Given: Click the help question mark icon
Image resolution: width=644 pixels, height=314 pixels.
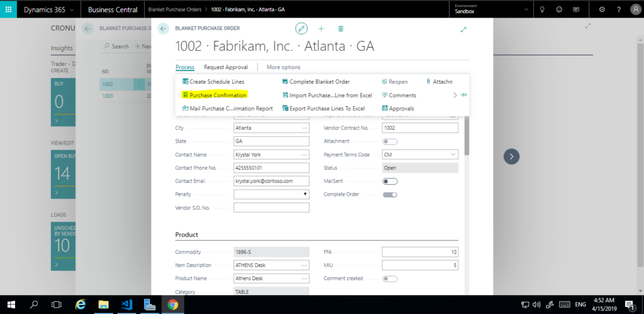Looking at the screenshot, I should (619, 9).
